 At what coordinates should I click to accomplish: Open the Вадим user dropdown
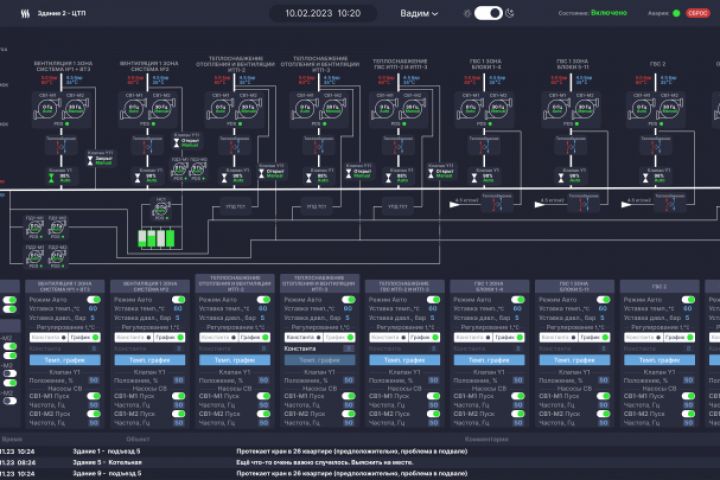pos(419,13)
